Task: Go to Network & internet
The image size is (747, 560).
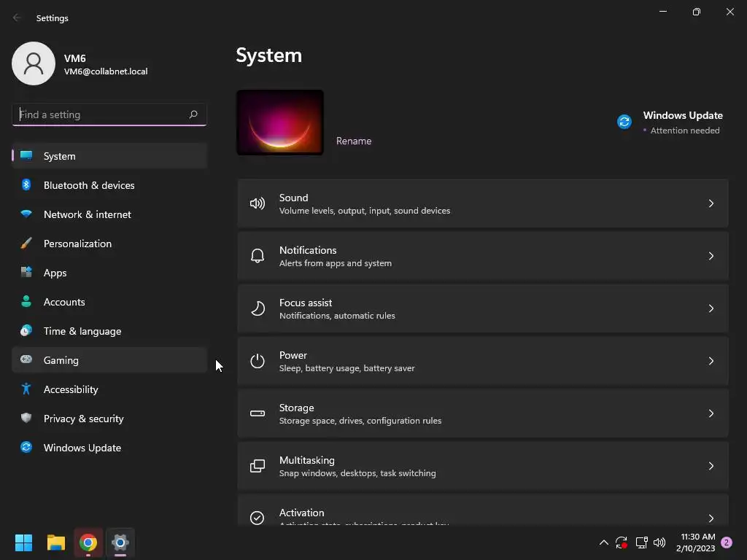Action: [x=109, y=214]
